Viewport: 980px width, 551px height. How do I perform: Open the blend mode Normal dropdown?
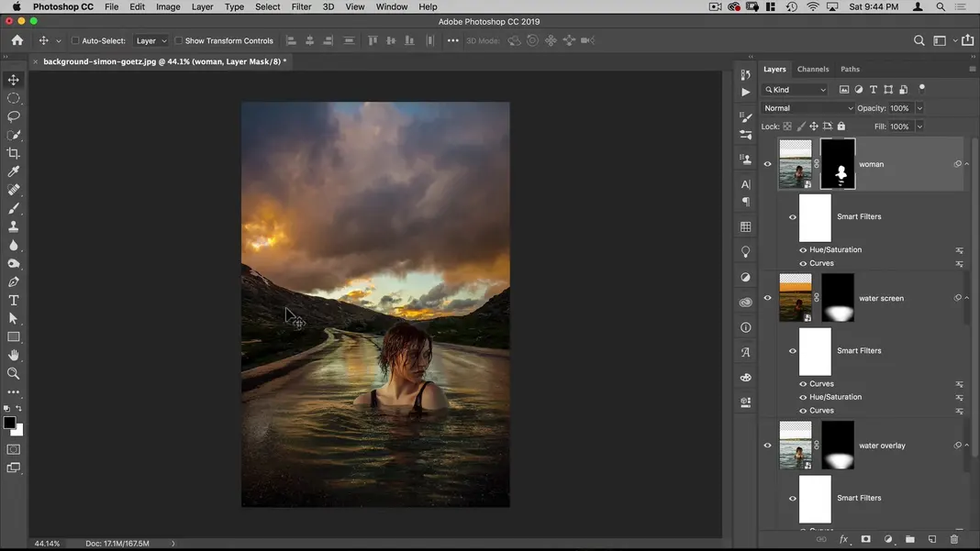pos(807,108)
